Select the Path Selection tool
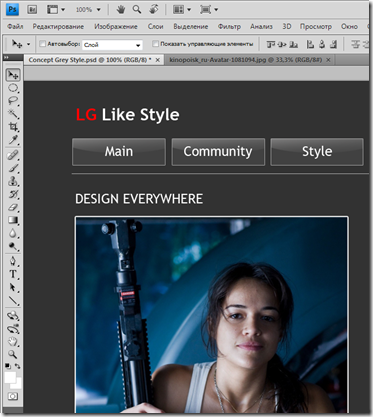Image resolution: width=373 pixels, height=417 pixels. coord(13,287)
